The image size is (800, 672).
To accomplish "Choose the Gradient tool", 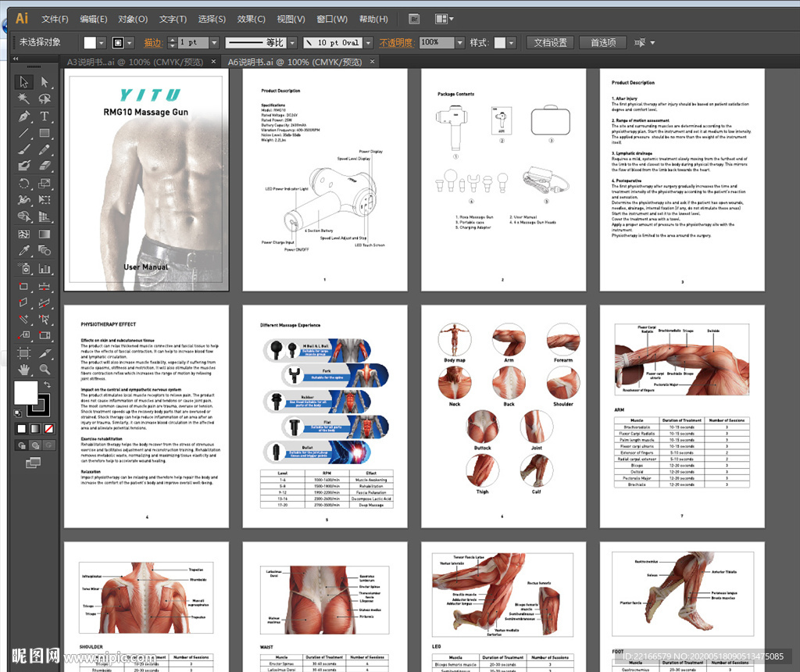I will tap(45, 234).
